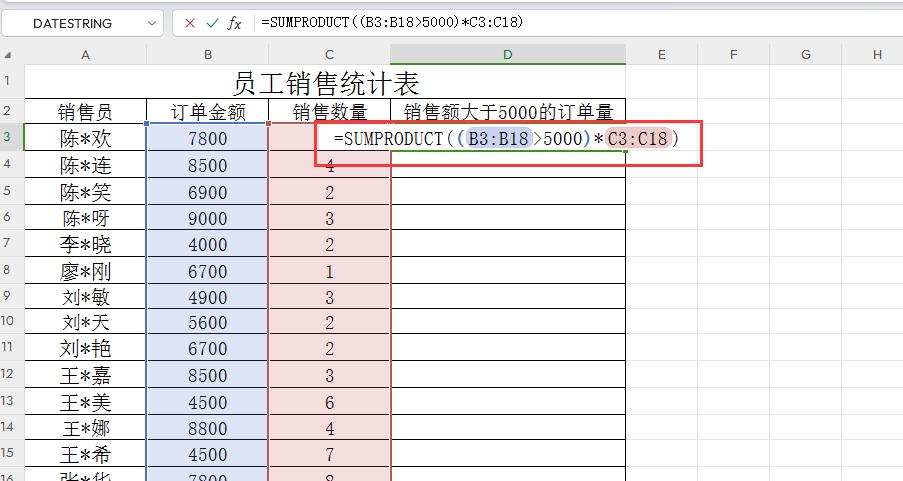The height and width of the screenshot is (481, 903).
Task: Click the order amount 8500 in 王*嘉 row
Action: point(207,375)
